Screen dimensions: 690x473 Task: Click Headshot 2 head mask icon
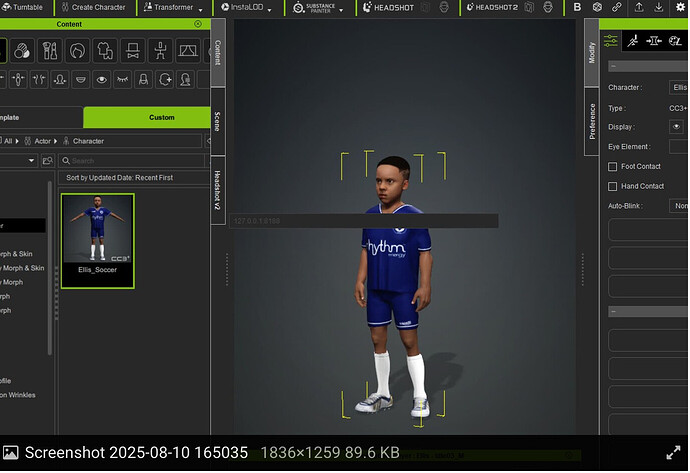tap(548, 7)
